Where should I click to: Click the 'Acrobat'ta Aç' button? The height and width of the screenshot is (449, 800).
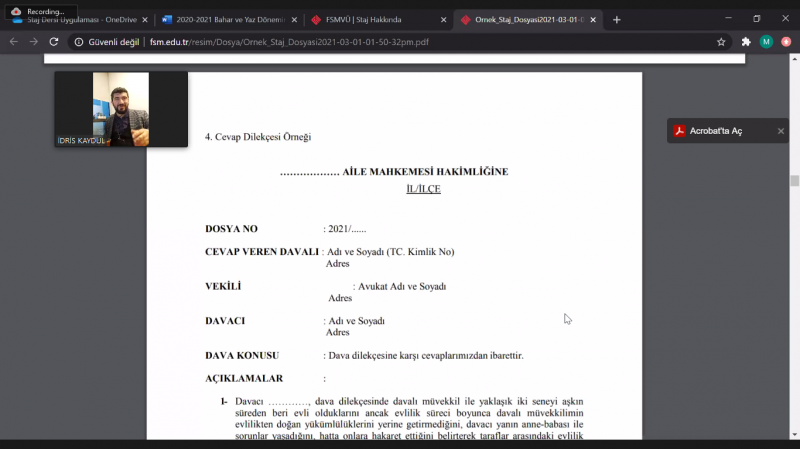tap(716, 131)
